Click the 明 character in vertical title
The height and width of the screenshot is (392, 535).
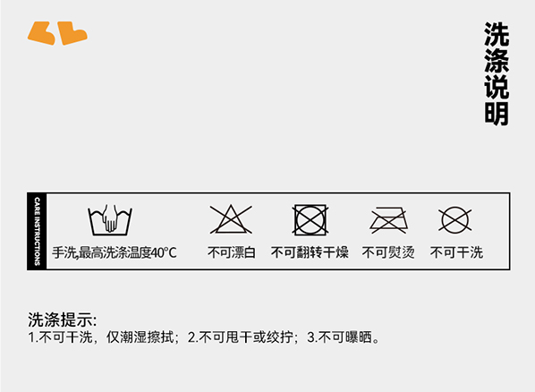click(497, 114)
